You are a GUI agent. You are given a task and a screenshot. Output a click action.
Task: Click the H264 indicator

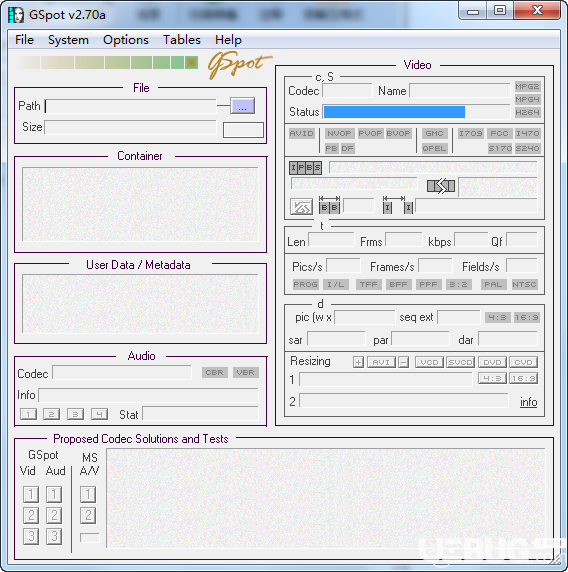(x=527, y=112)
